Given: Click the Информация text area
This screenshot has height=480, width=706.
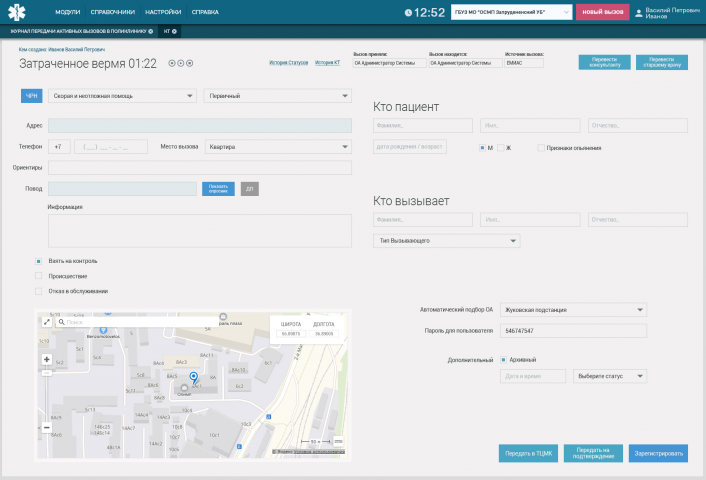Looking at the screenshot, I should (200, 231).
